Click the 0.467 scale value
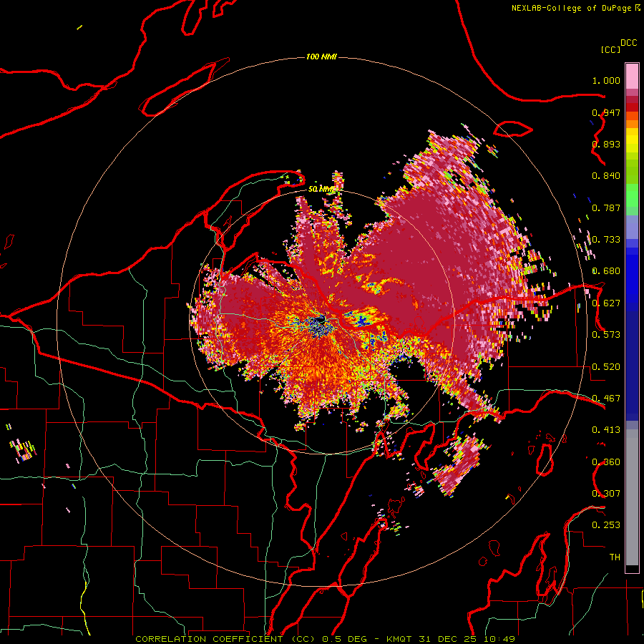Viewport: 644px width, 644px height. point(606,399)
